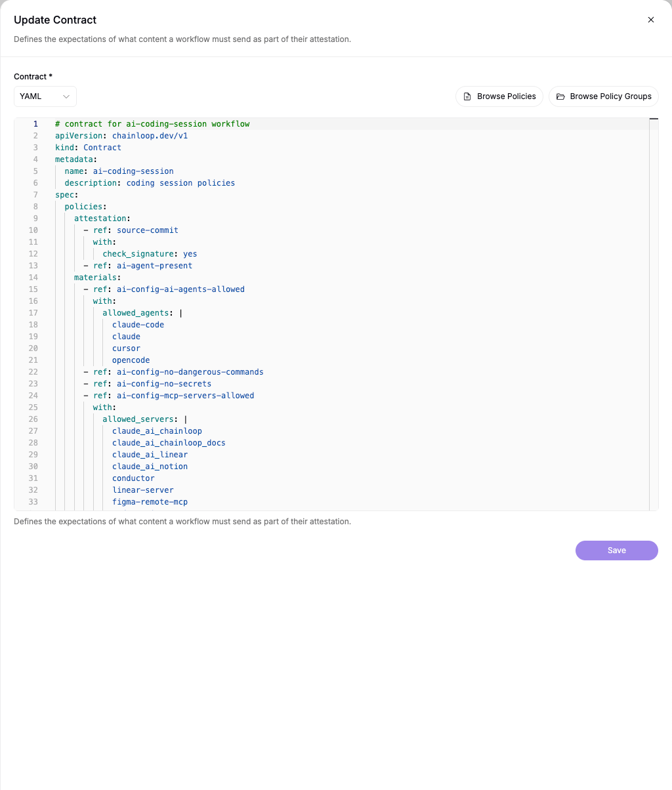Click the Browse Policies button

click(x=499, y=96)
